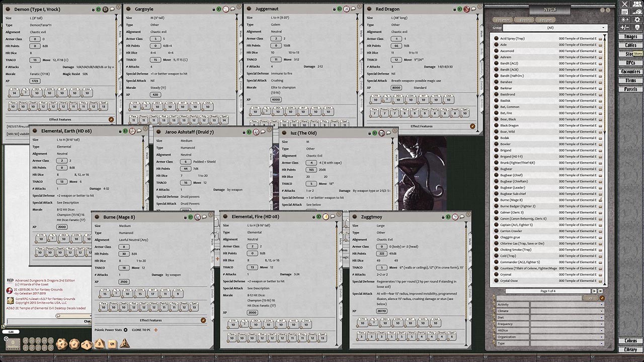
Task: Open the Calendar icon in sidebar
Action: (625, 11)
